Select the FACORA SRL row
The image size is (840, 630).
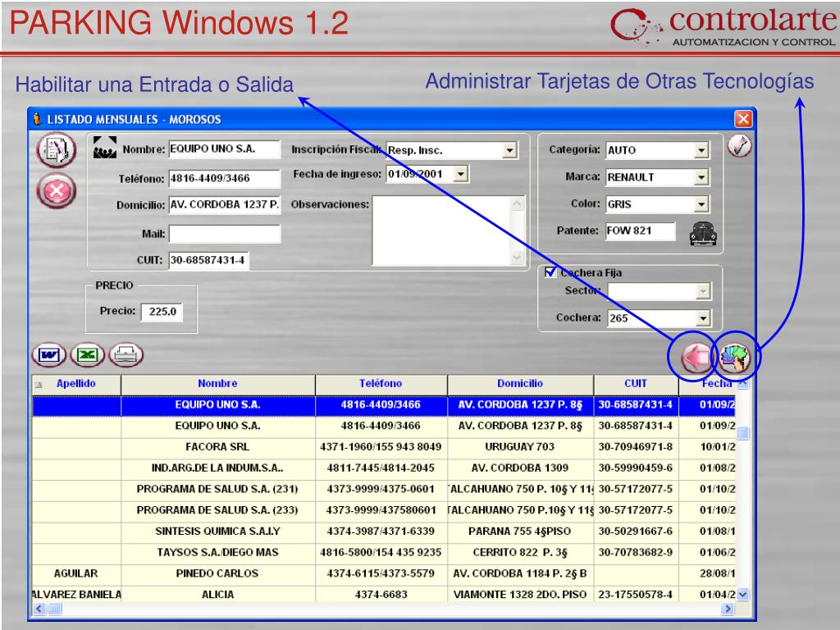pos(384,447)
